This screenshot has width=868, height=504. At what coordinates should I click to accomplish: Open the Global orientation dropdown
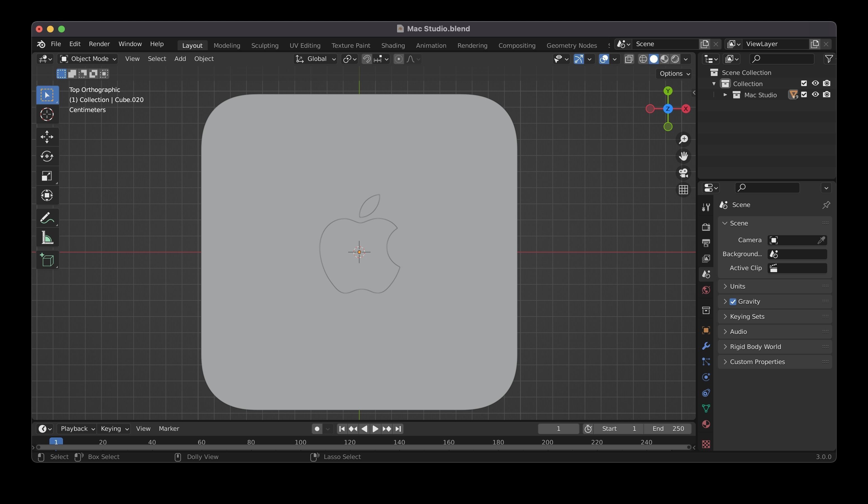[315, 59]
